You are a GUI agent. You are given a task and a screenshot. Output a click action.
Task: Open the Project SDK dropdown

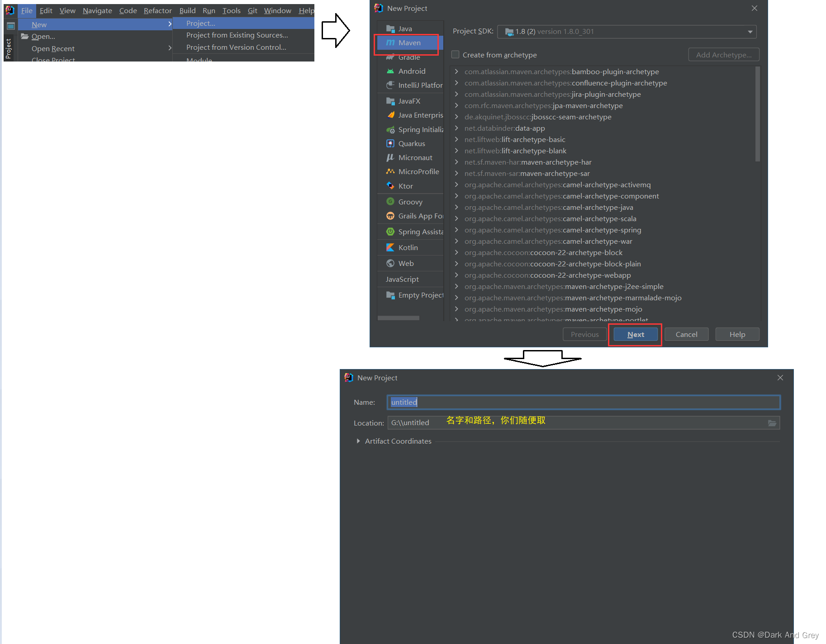(x=750, y=32)
